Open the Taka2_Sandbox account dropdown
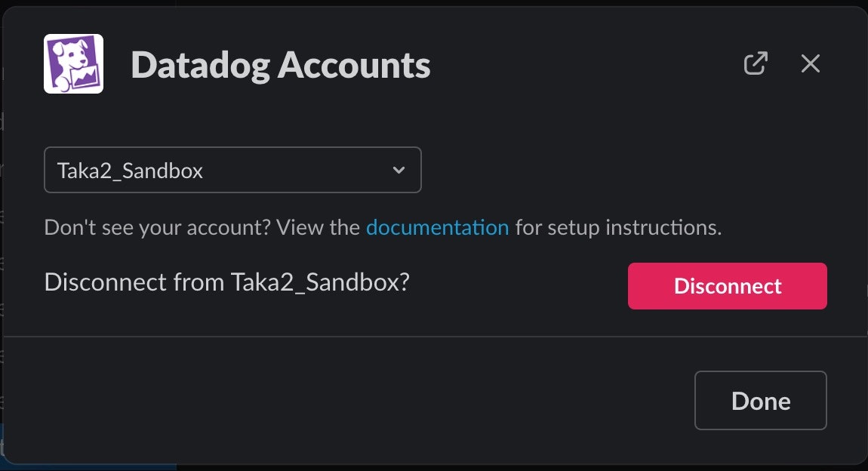868x471 pixels. (232, 170)
